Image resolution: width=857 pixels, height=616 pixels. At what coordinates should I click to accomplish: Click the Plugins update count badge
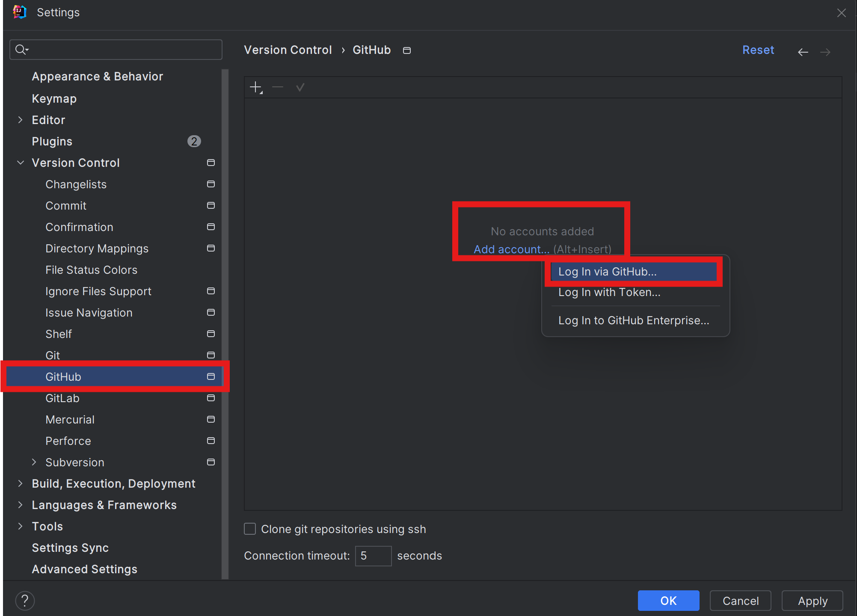pyautogui.click(x=194, y=142)
